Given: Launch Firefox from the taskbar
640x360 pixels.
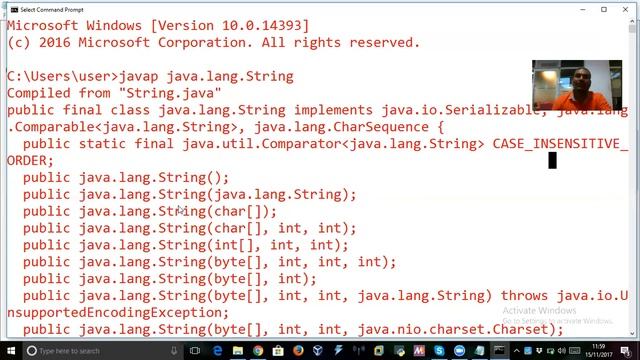Looking at the screenshot, I should [298, 351].
